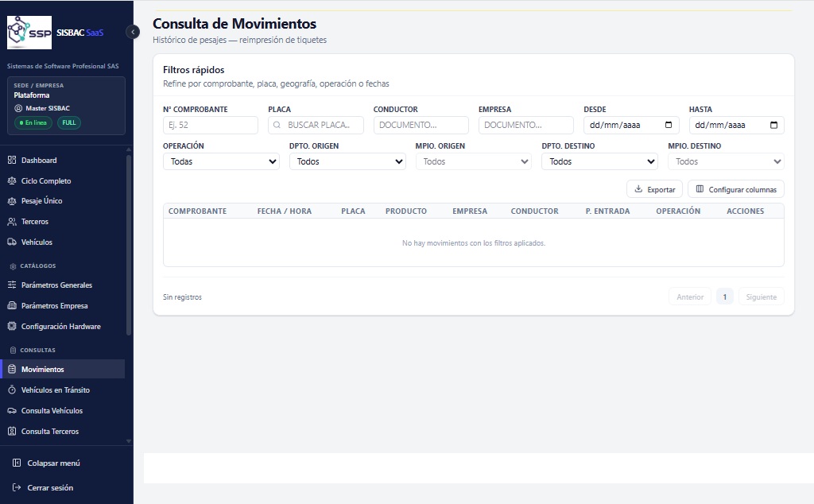814x504 pixels.
Task: Click the Producto column header
Action: click(x=406, y=211)
